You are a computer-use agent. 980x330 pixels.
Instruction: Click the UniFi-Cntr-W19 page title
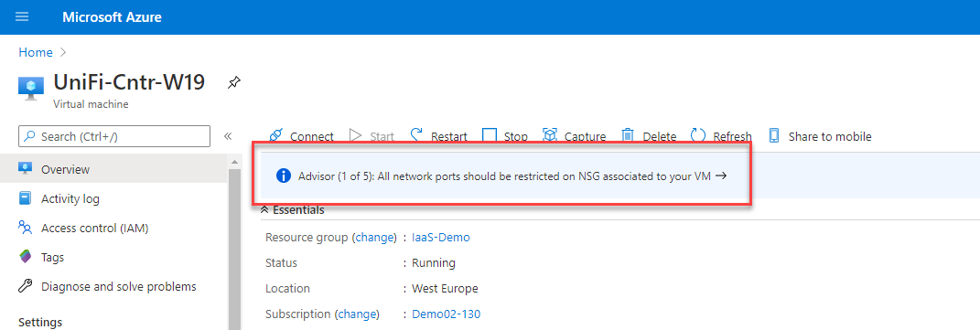coord(129,81)
